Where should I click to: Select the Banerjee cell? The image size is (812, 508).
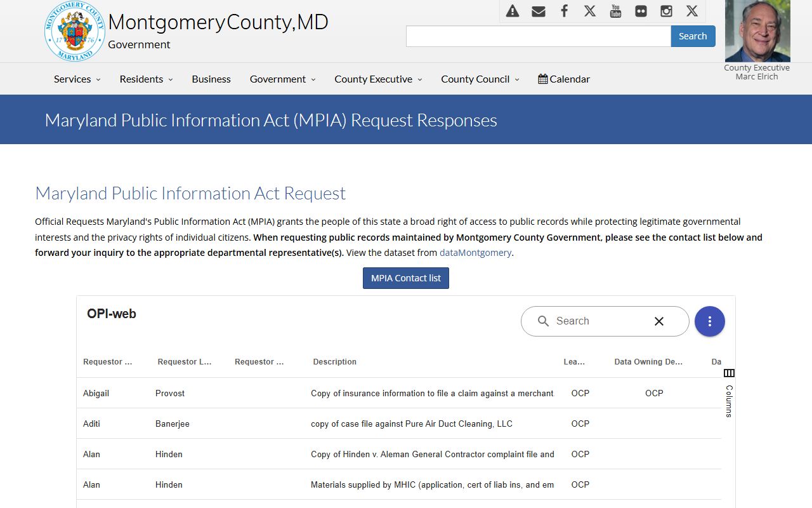pos(173,424)
